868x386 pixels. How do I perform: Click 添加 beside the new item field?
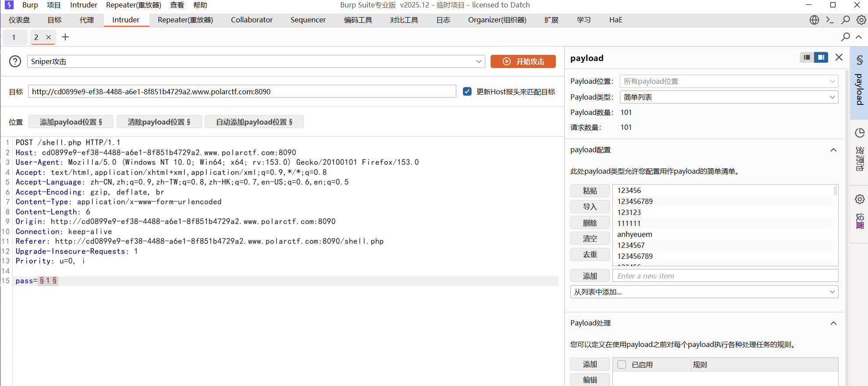(590, 276)
